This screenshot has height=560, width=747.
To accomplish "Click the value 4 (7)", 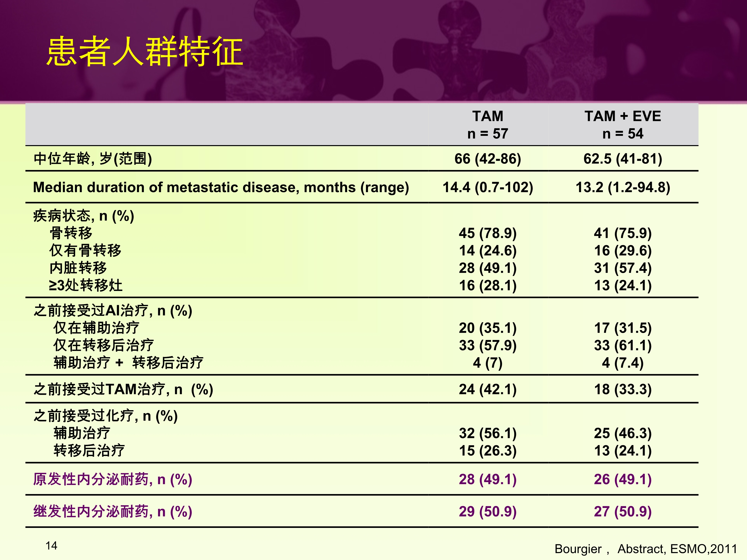I will (x=488, y=363).
